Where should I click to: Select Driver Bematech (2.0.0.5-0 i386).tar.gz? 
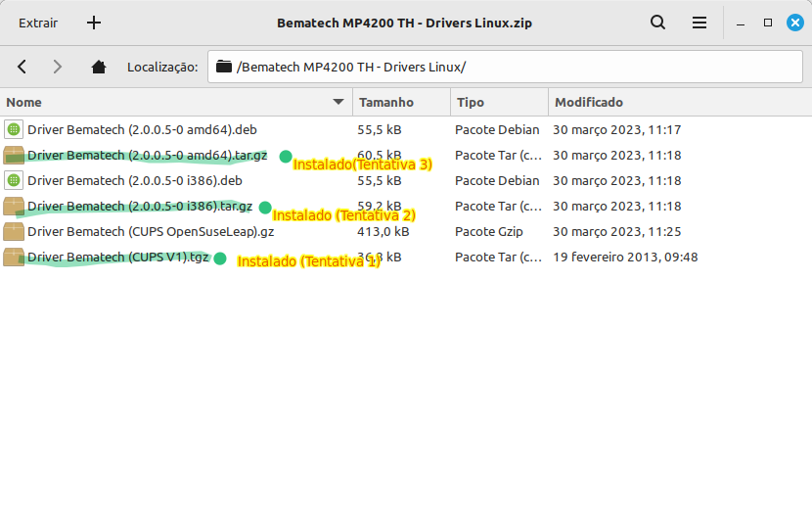click(140, 206)
